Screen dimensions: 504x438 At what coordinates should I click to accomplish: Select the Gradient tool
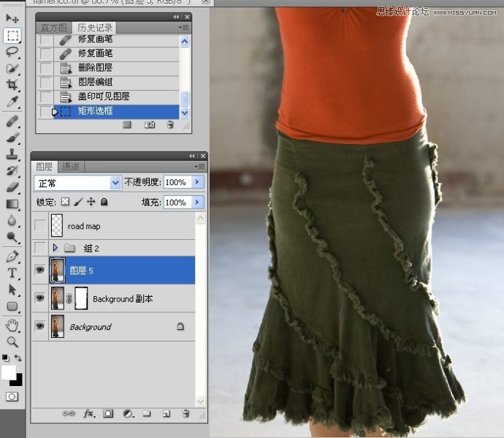[12, 204]
